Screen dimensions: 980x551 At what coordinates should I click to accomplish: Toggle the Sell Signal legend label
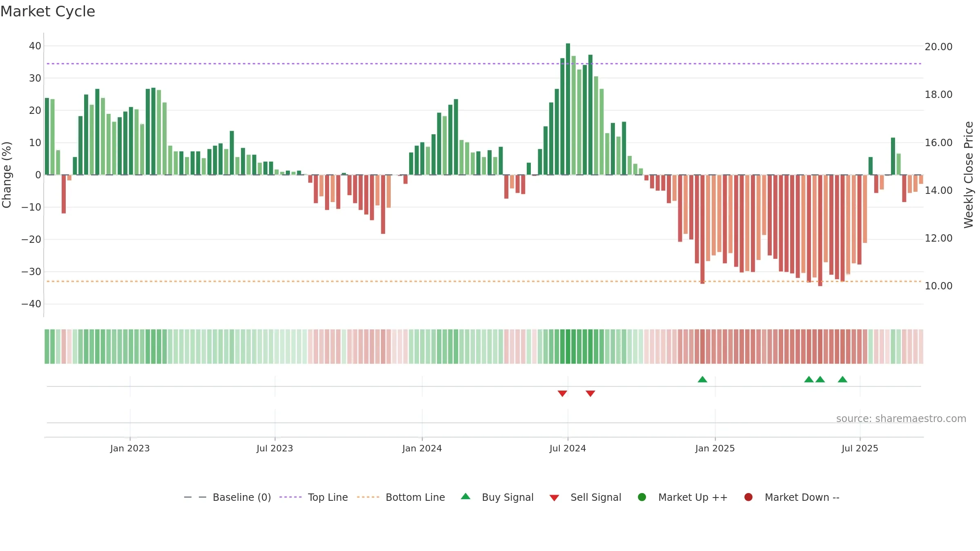pos(596,497)
